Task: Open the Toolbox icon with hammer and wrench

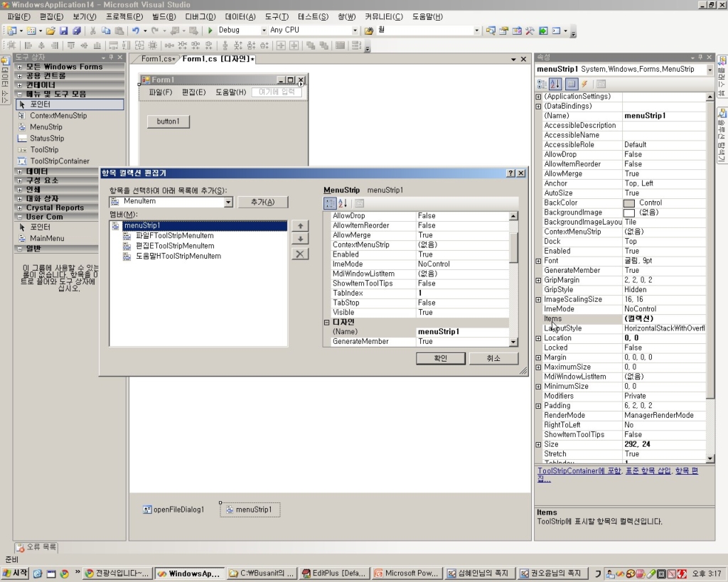Action: coord(530,31)
